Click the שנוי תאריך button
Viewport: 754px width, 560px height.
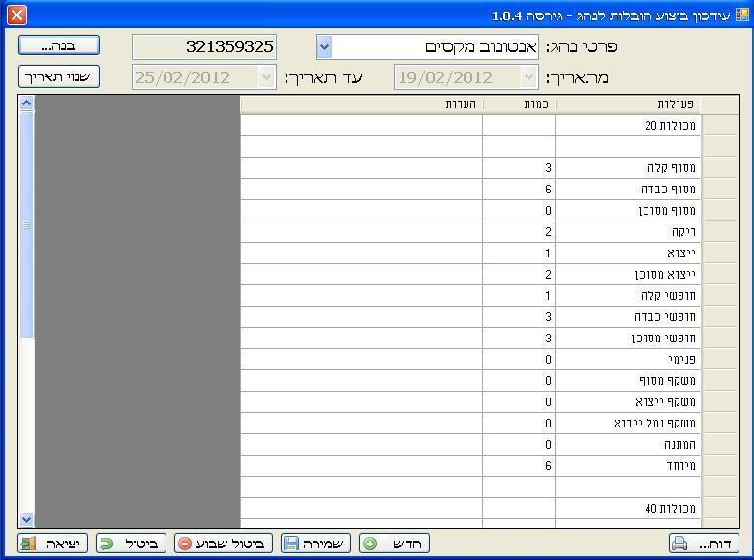pyautogui.click(x=59, y=77)
